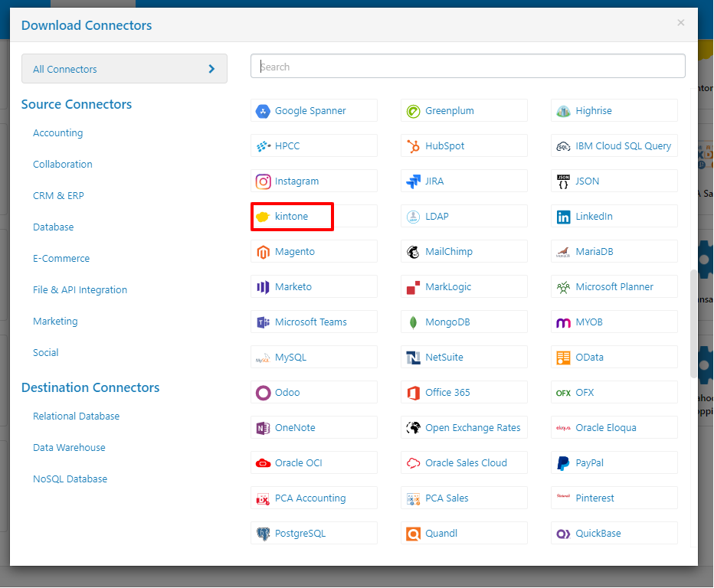Screen dimensions: 714x588
Task: Select the HubSpot connector icon
Action: (x=413, y=146)
